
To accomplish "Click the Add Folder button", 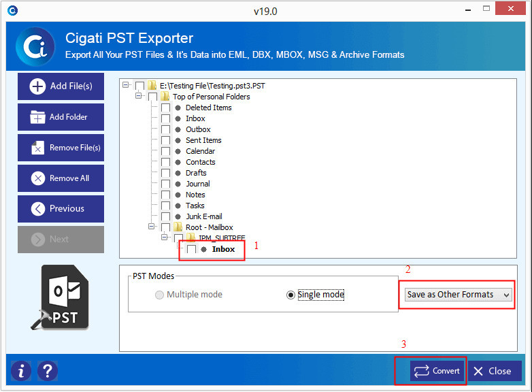I will pyautogui.click(x=61, y=117).
